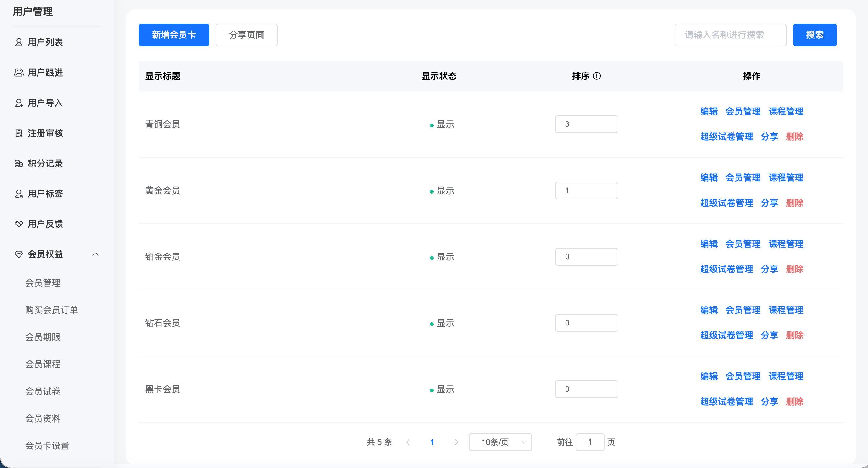Go to the next page arrow
868x468 pixels.
[457, 442]
